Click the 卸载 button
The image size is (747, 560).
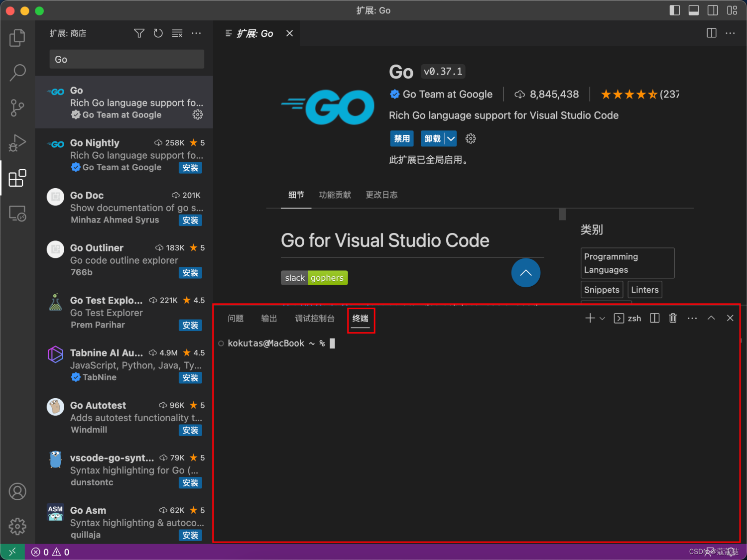(x=433, y=139)
